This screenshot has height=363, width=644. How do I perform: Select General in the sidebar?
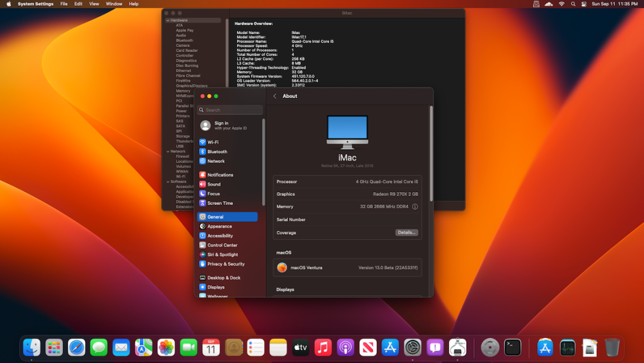click(x=227, y=217)
